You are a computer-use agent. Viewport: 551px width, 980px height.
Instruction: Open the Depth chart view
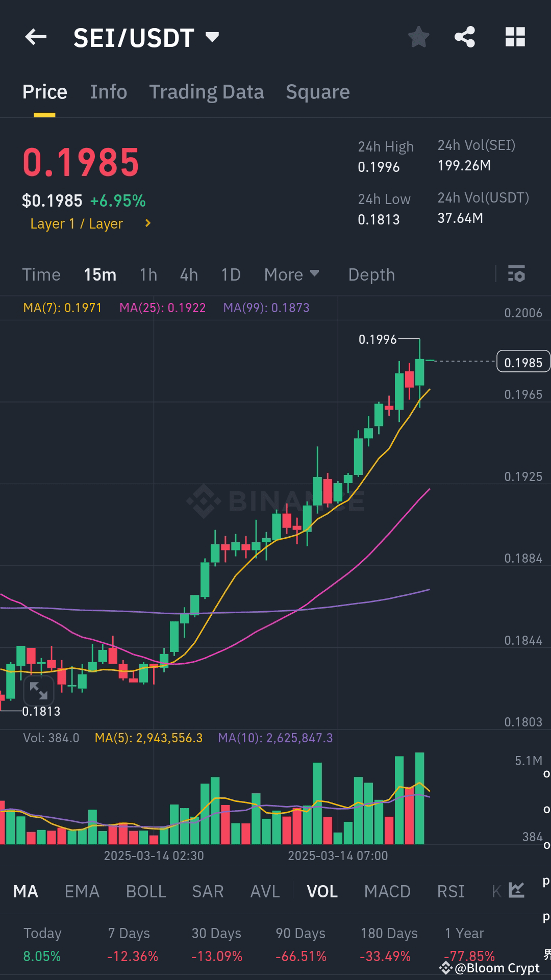click(x=371, y=274)
